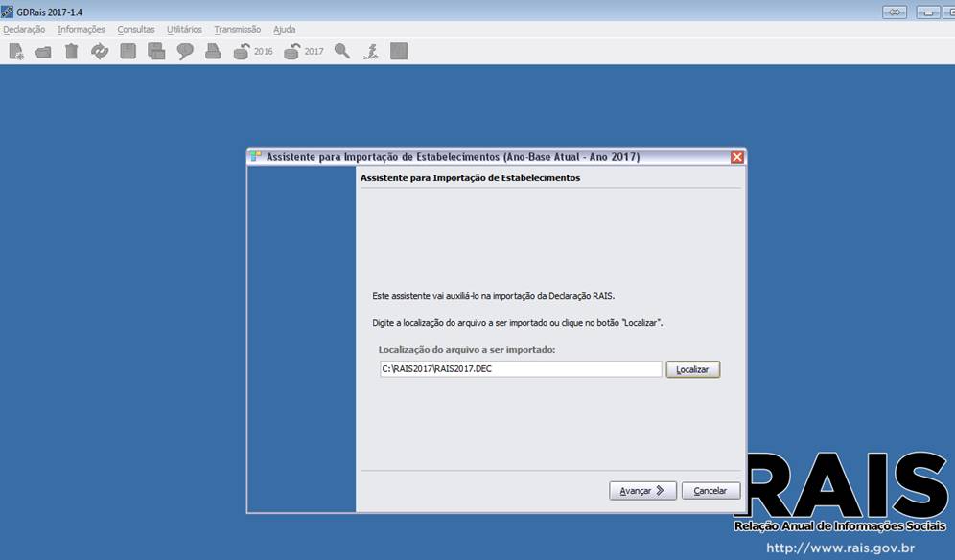Click the GDRais app icon in title bar

tap(8, 12)
